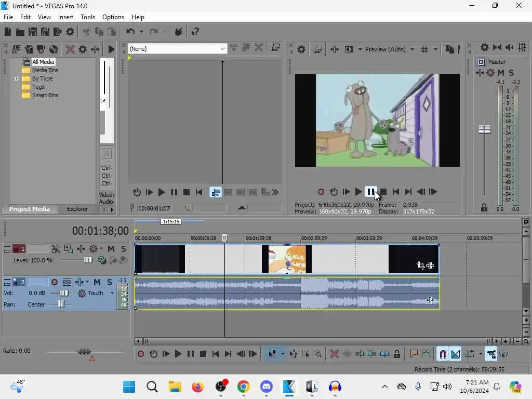Open project with the folder toolbar icon
Screen dimensions: 532x399
point(20,32)
